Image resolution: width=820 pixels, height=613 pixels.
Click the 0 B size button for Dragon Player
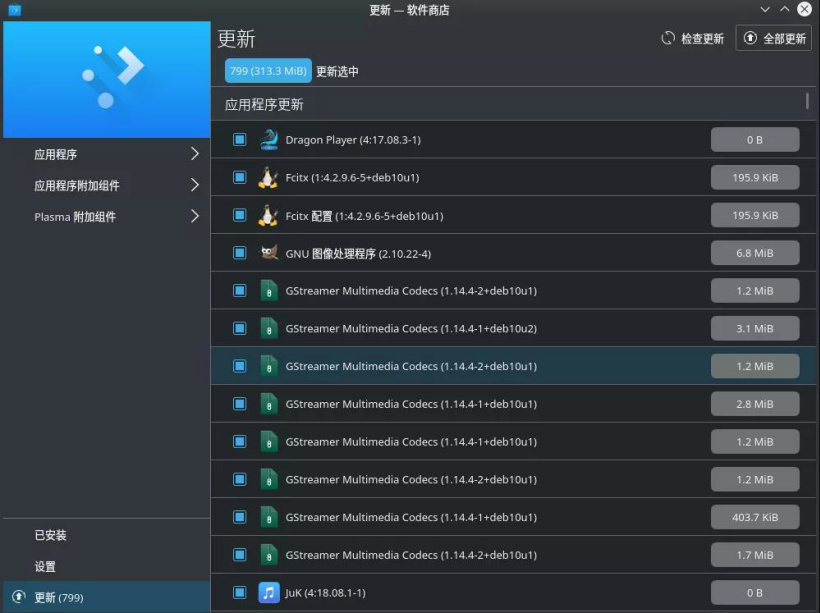coord(755,140)
